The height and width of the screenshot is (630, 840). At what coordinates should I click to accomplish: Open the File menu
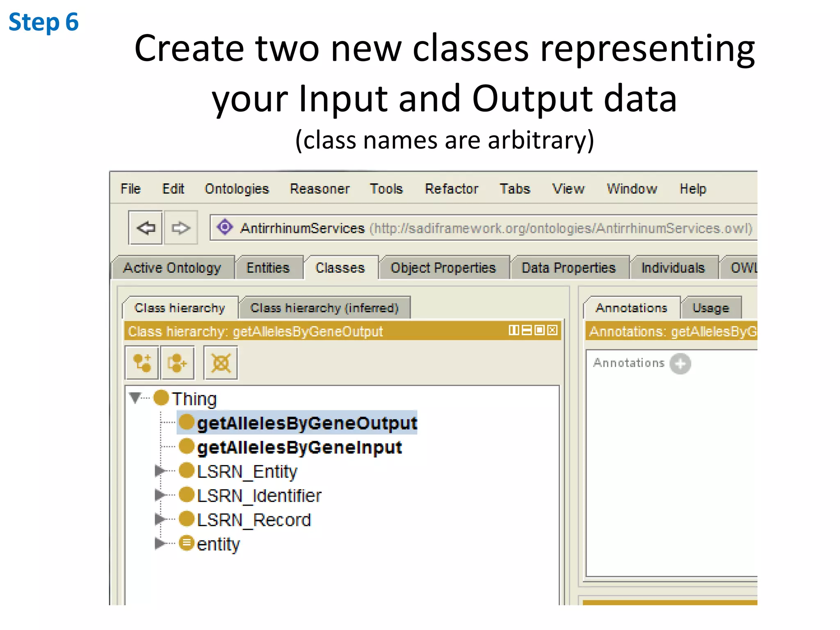[x=130, y=189]
